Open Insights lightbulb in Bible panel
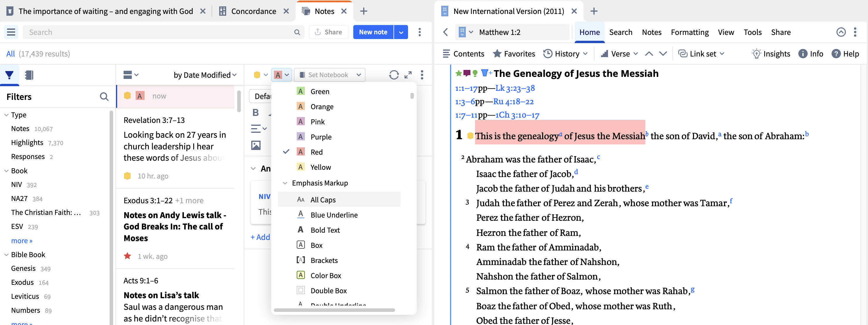The image size is (868, 325). pos(771,54)
